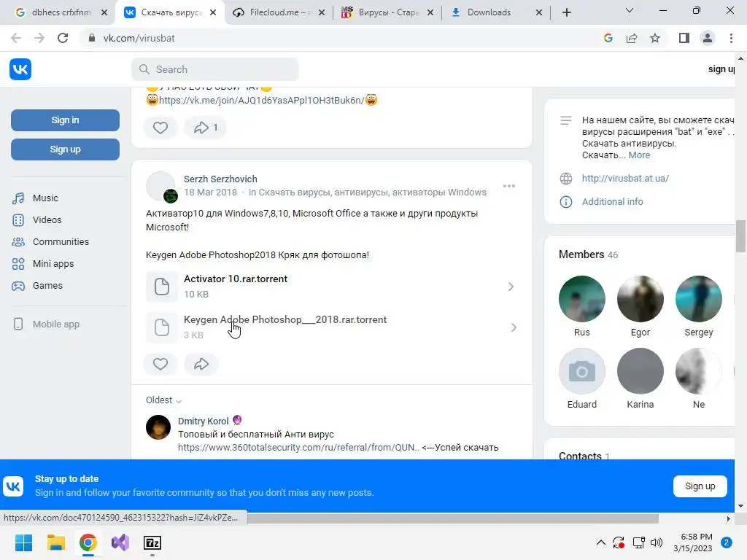Open the virusbat.at.ua website link
The height and width of the screenshot is (560, 747).
coord(625,179)
